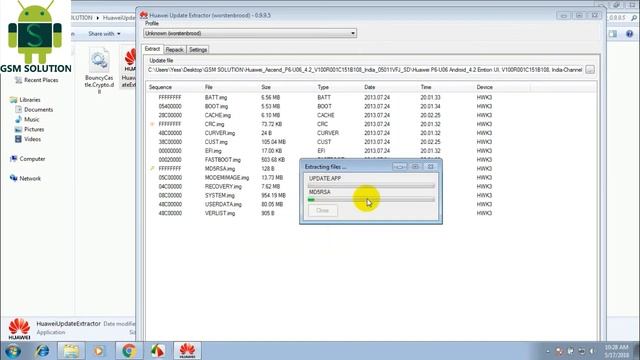This screenshot has width=640, height=360.
Task: Open File Explorer from the taskbar
Action: point(71,351)
